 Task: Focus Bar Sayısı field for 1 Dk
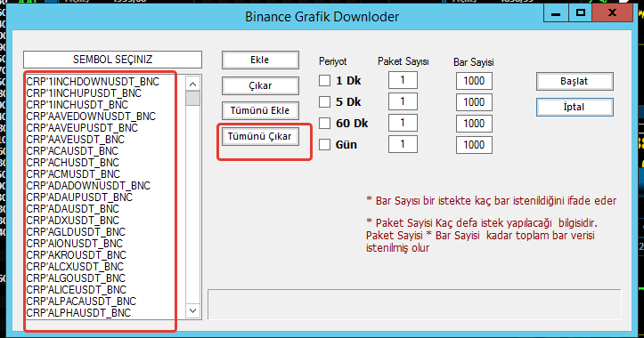click(x=474, y=81)
